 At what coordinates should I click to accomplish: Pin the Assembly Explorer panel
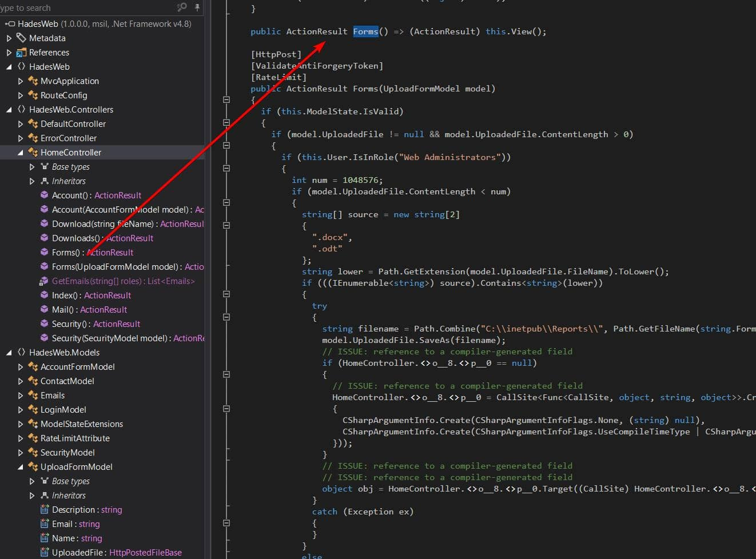coord(197,7)
